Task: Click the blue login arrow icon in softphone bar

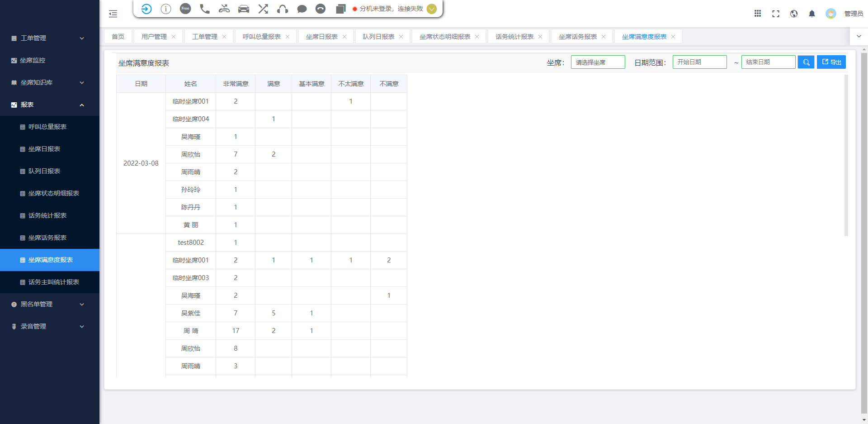Action: pos(146,9)
